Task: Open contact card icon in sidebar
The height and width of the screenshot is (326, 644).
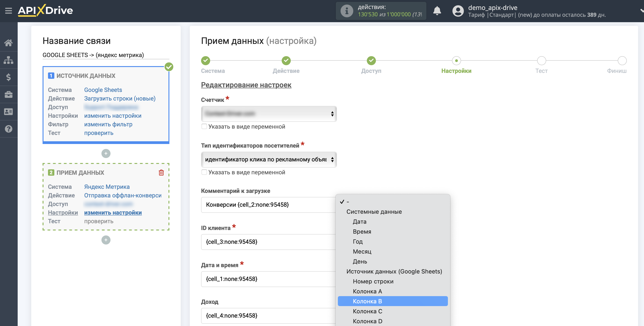Action: click(x=9, y=112)
